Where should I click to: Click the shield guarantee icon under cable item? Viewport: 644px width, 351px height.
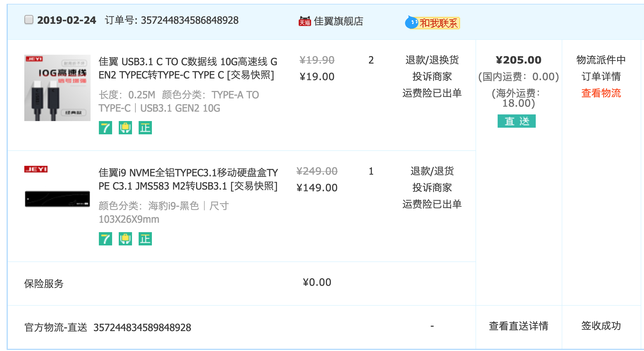(x=125, y=128)
